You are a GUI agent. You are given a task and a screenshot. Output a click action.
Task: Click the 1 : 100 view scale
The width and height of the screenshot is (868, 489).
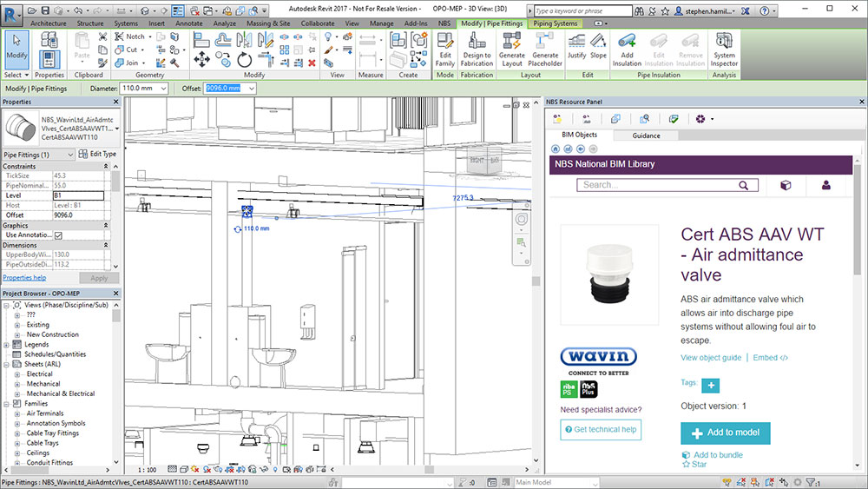click(148, 470)
